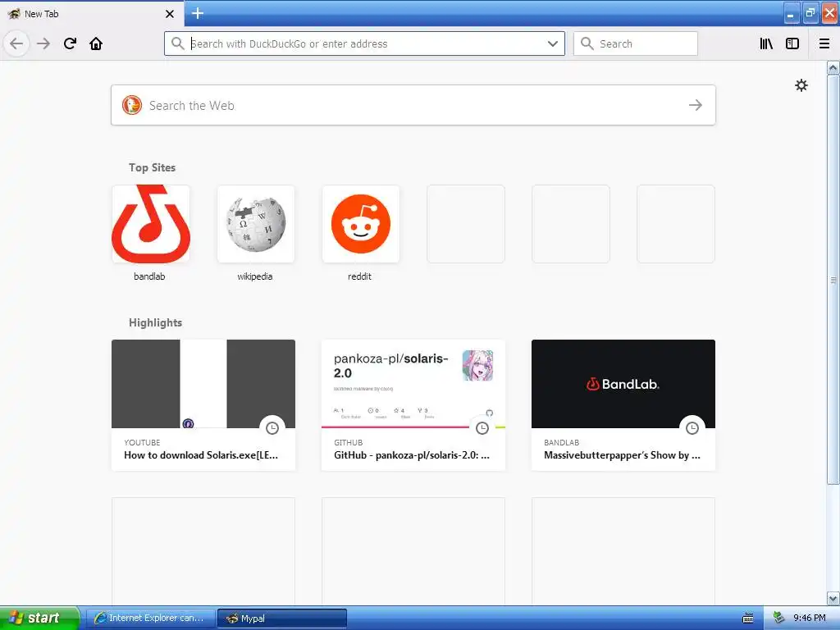Expand the address bar history dropdown

(x=553, y=43)
